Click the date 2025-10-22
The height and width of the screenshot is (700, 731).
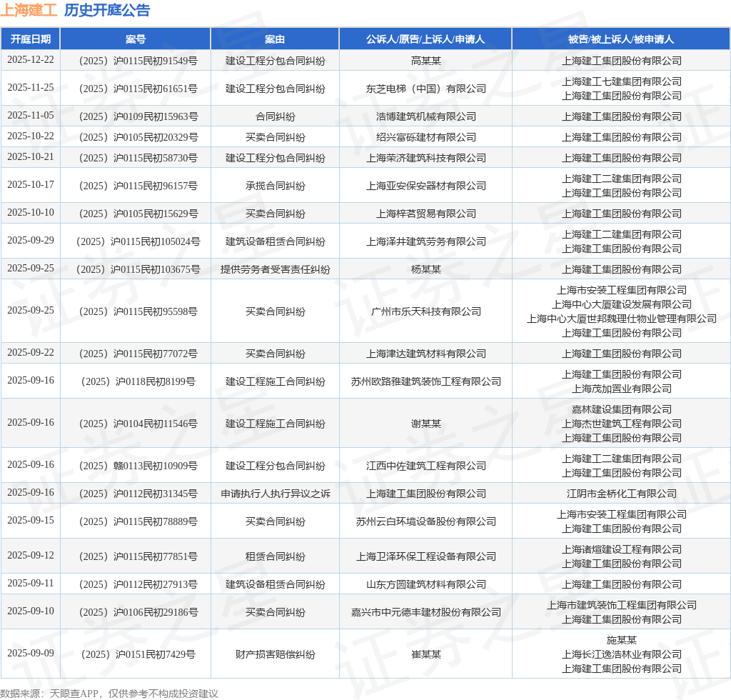31,136
